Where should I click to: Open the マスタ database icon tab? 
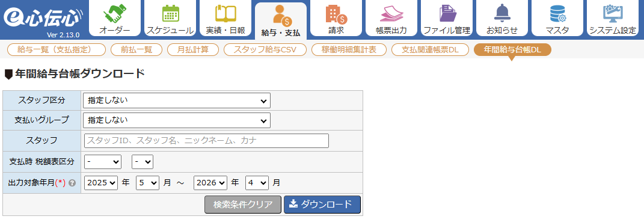(557, 18)
